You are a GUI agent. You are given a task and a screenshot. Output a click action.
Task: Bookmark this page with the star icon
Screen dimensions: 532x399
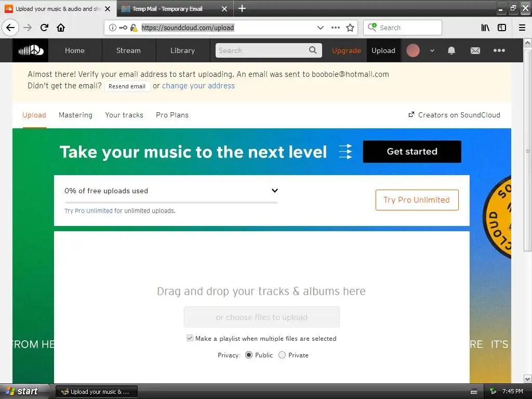pyautogui.click(x=350, y=28)
